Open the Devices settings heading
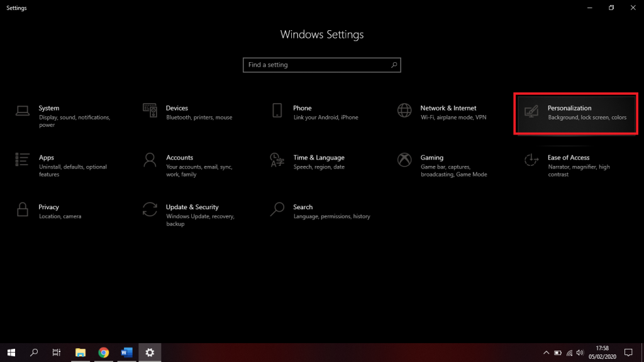 pos(177,108)
